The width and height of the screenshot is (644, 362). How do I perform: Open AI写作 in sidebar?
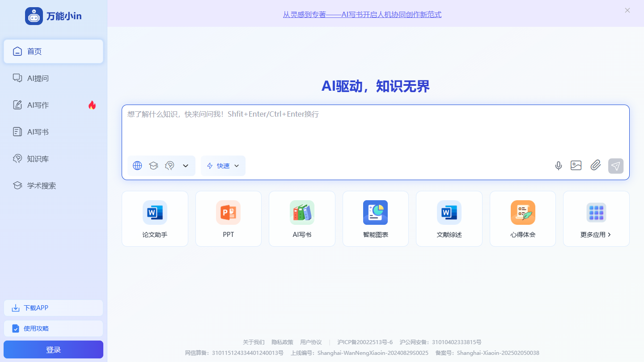(x=53, y=105)
